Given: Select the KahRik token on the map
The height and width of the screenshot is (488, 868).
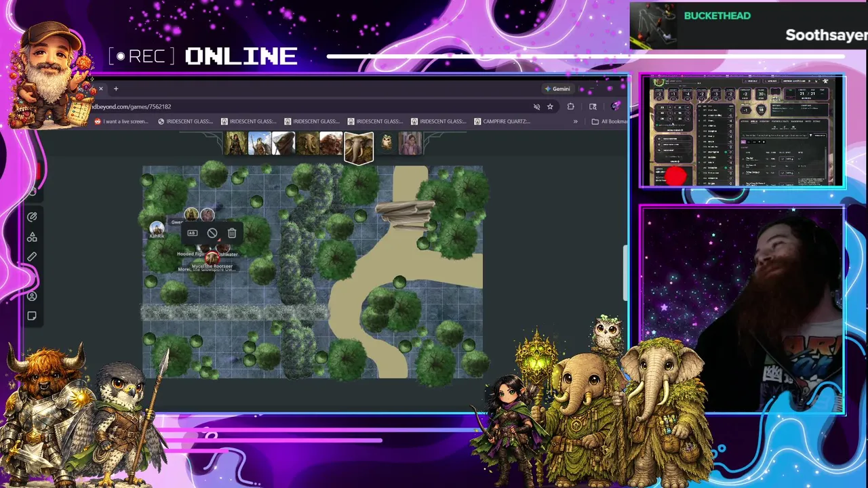Looking at the screenshot, I should 157,227.
